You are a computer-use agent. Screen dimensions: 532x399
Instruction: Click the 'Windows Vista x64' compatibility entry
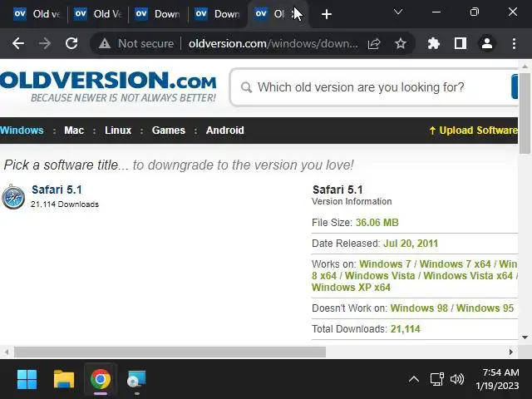(x=468, y=276)
